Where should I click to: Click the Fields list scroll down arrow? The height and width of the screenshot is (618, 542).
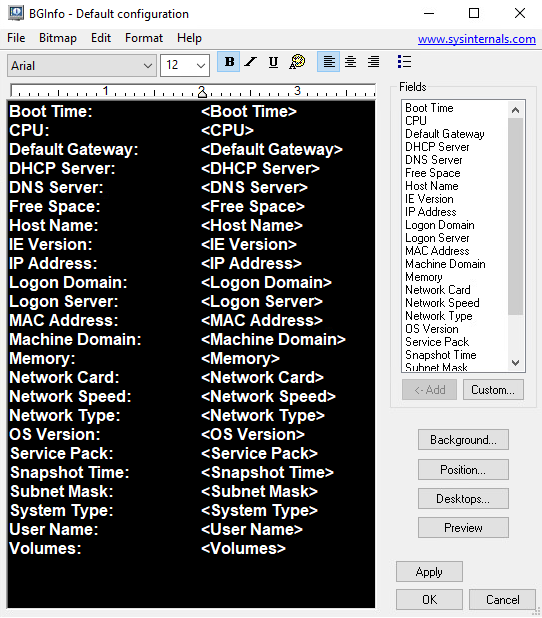click(x=515, y=362)
